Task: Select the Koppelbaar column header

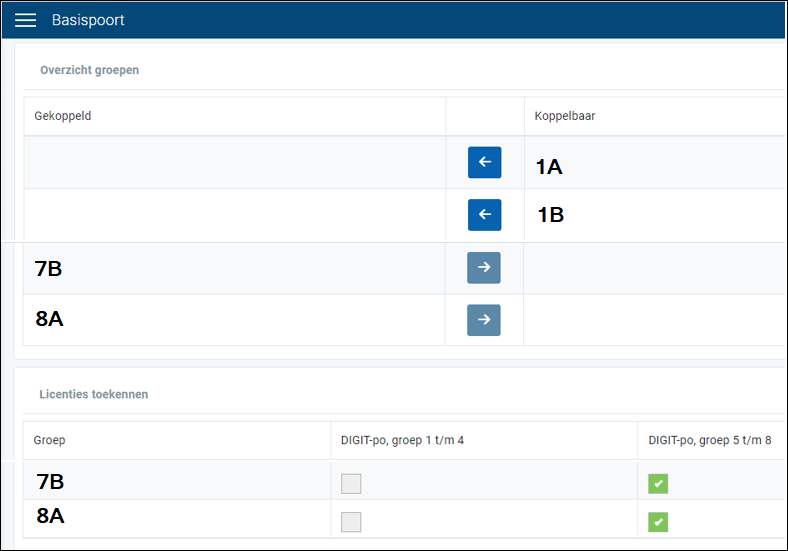Action: pyautogui.click(x=565, y=116)
